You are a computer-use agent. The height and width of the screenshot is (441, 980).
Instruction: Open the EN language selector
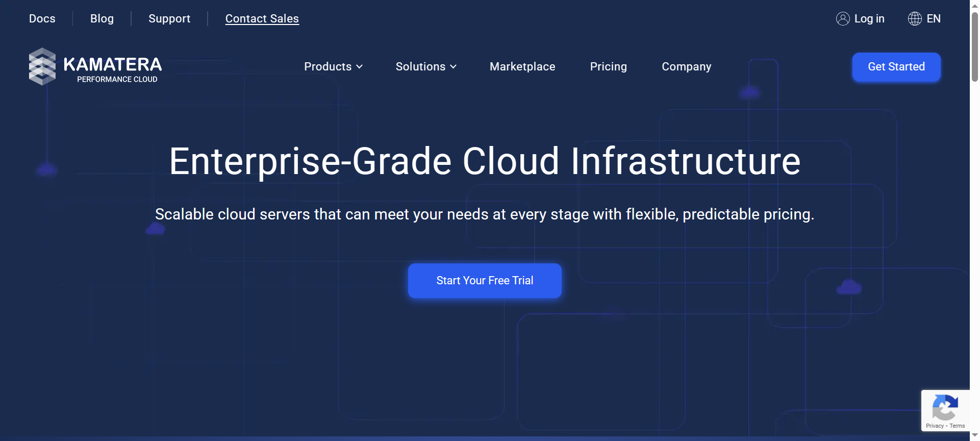click(933, 19)
